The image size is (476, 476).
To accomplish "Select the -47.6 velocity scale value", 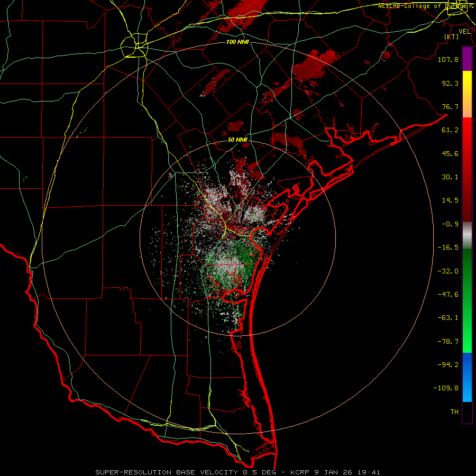I will click(x=448, y=295).
